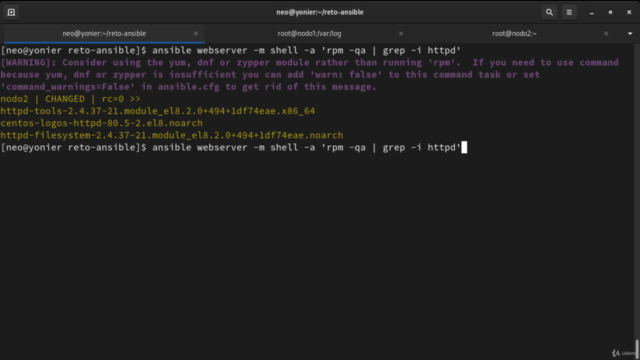Screen dimensions: 640x360
Task: Click the httpd-filesystem package line
Action: (x=171, y=136)
